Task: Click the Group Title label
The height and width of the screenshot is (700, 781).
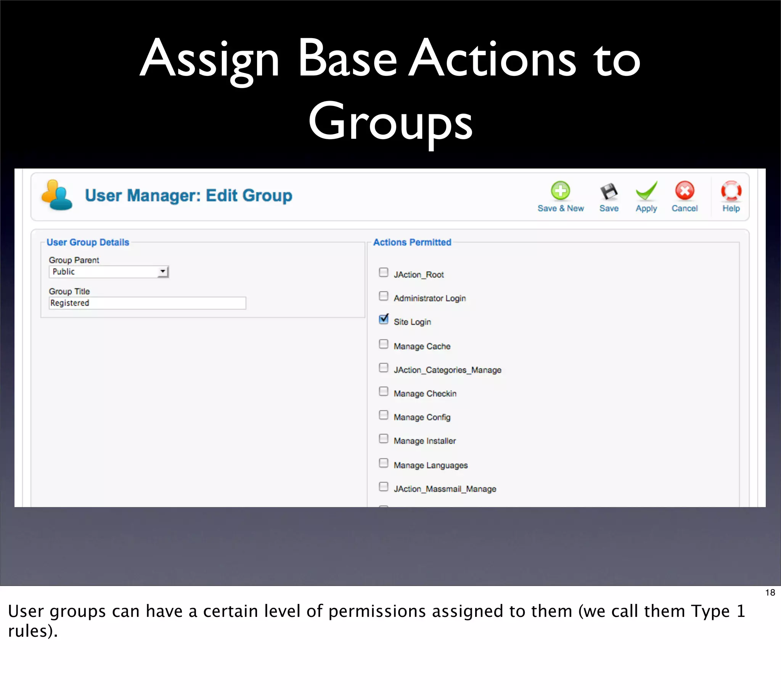Action: [69, 292]
